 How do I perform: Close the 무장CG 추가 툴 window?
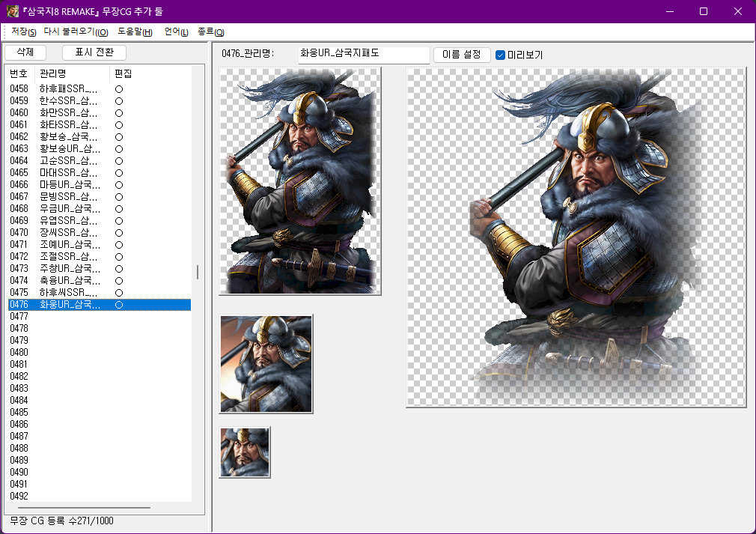738,11
